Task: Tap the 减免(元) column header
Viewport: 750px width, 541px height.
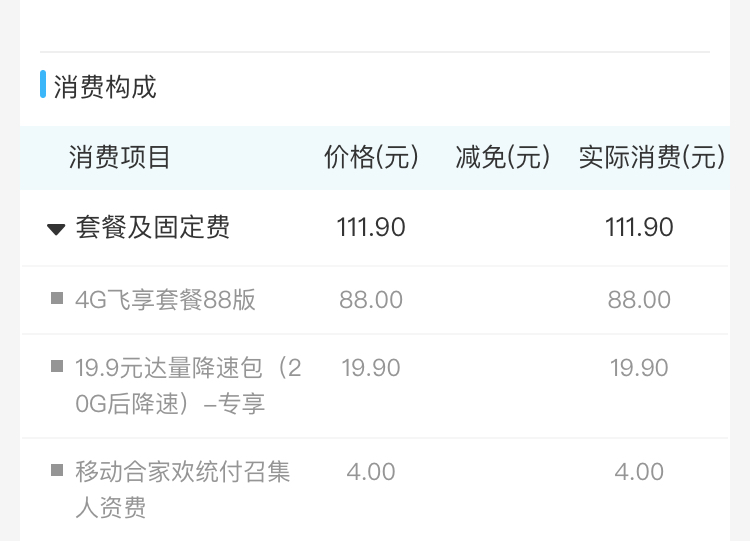Action: pyautogui.click(x=503, y=157)
